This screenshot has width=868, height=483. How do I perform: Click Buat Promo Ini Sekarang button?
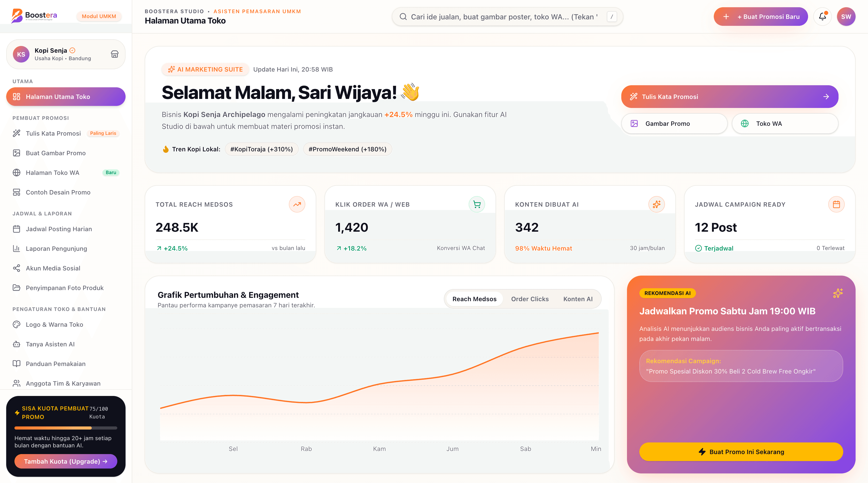coord(741,452)
